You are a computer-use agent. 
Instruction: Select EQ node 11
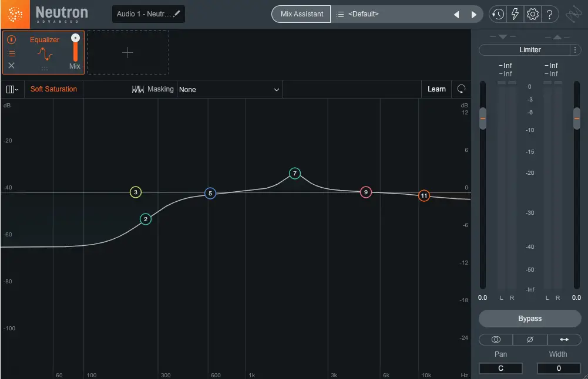click(x=424, y=195)
